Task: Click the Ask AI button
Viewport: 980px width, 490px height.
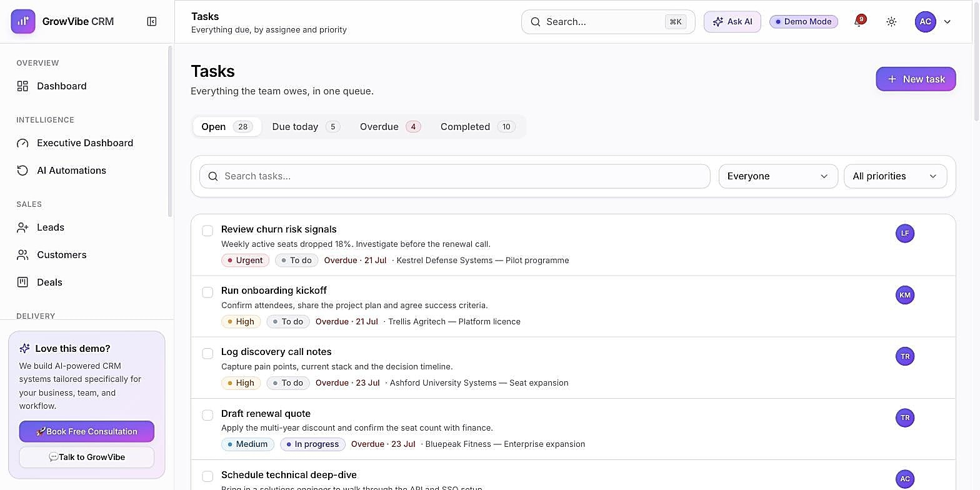Action: pos(732,22)
